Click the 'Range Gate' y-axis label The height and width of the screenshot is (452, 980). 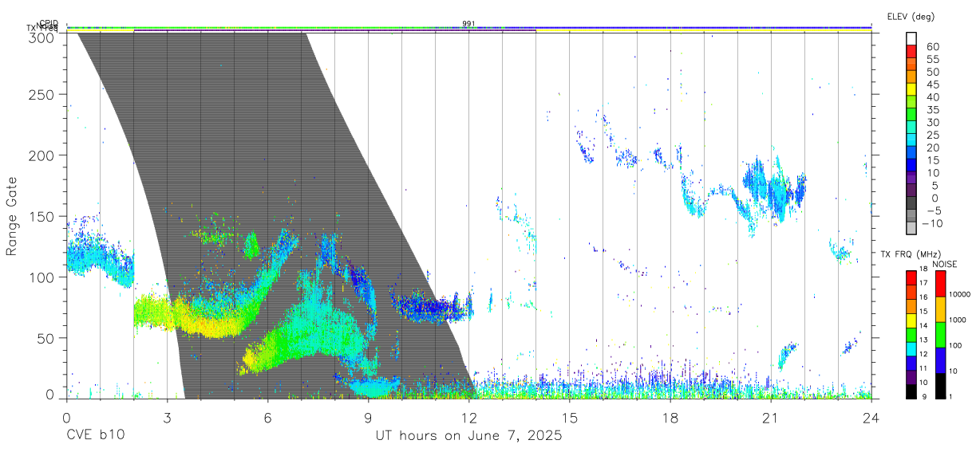(x=12, y=216)
